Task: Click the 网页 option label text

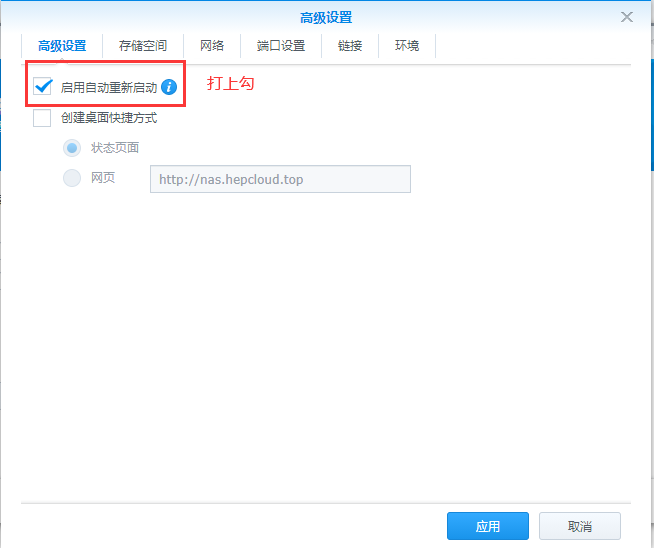Action: tap(103, 178)
